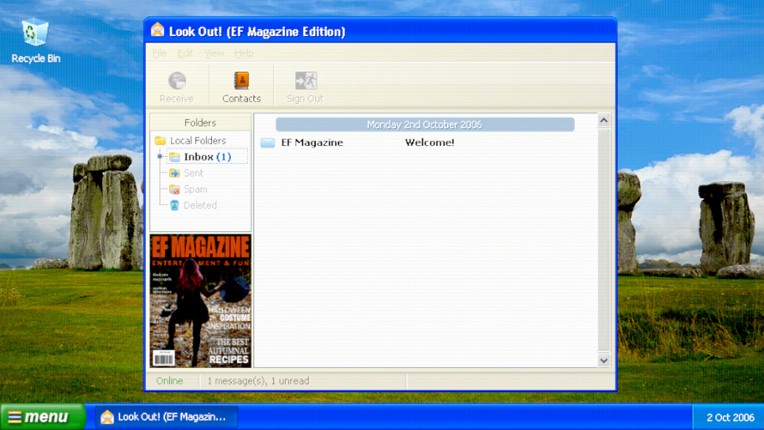Click the EF Magazine cover thumbnail

pos(200,300)
